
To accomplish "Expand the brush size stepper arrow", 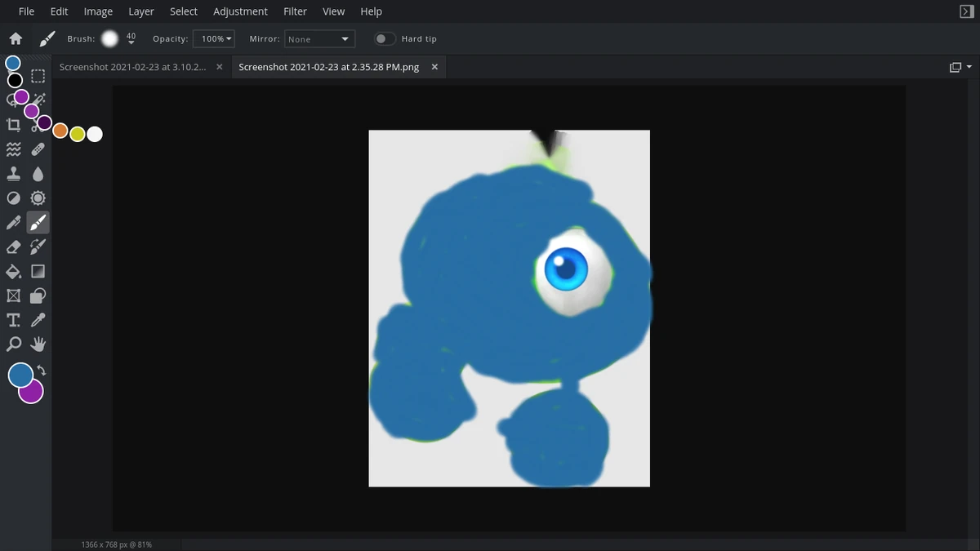I will point(131,42).
